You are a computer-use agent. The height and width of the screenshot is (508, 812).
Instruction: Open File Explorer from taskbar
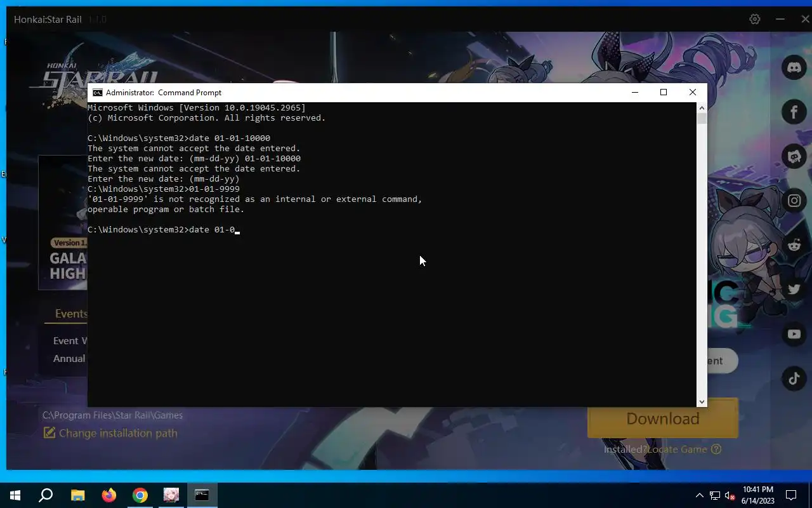[x=77, y=495]
